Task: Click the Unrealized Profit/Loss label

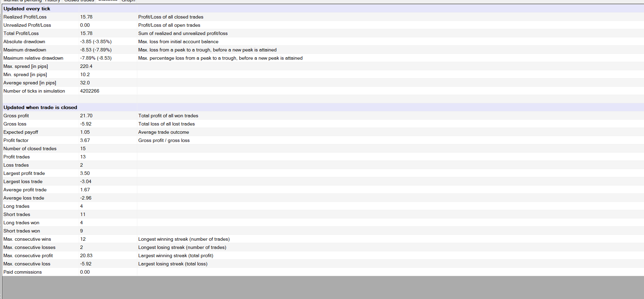Action: point(27,25)
